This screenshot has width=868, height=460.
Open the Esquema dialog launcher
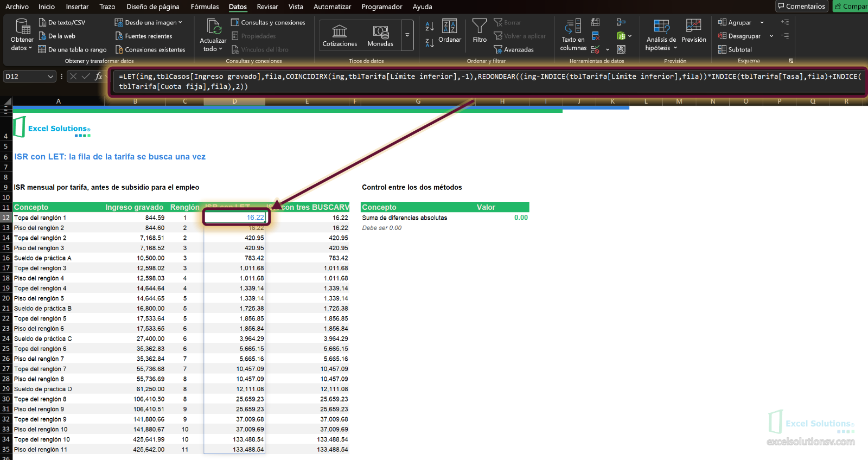point(791,61)
